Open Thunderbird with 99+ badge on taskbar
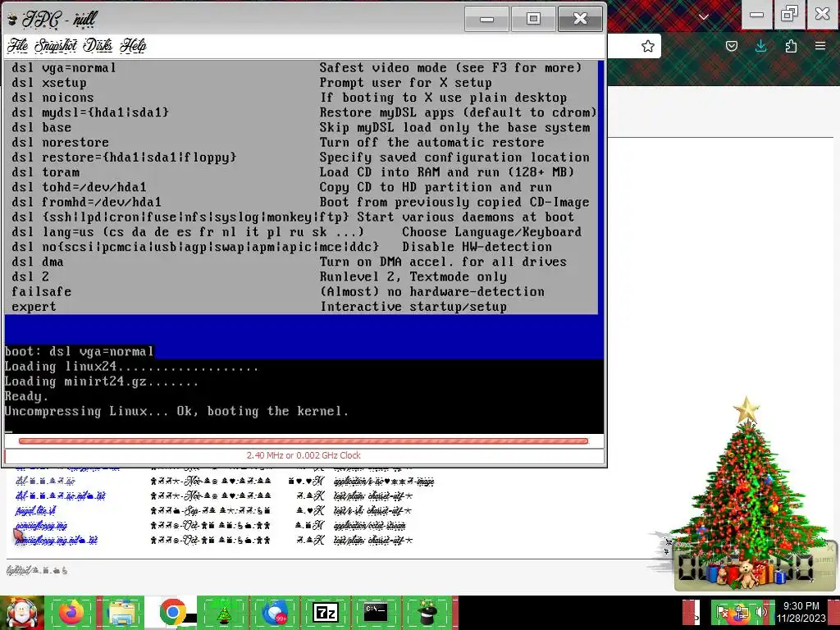This screenshot has width=840, height=630. click(274, 612)
